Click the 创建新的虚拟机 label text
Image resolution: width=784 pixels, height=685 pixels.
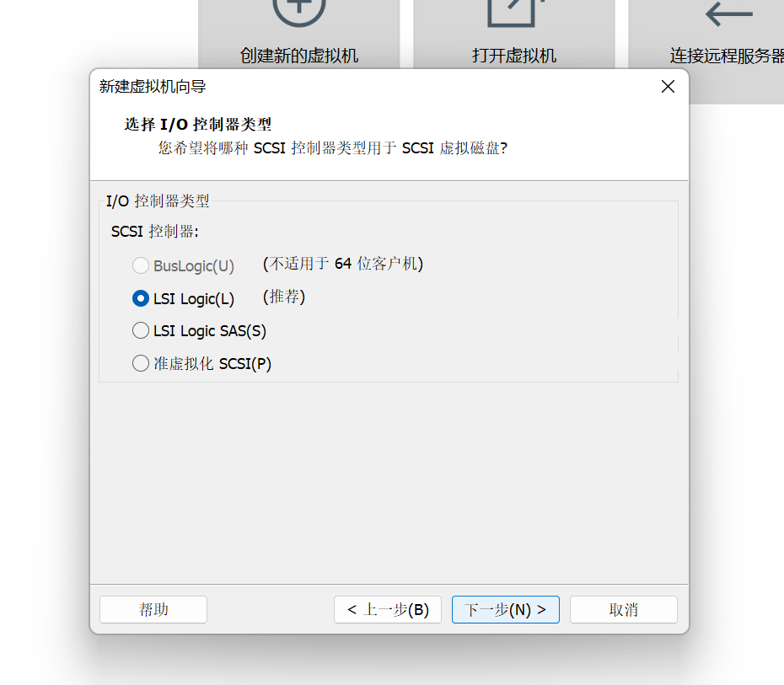(x=299, y=56)
